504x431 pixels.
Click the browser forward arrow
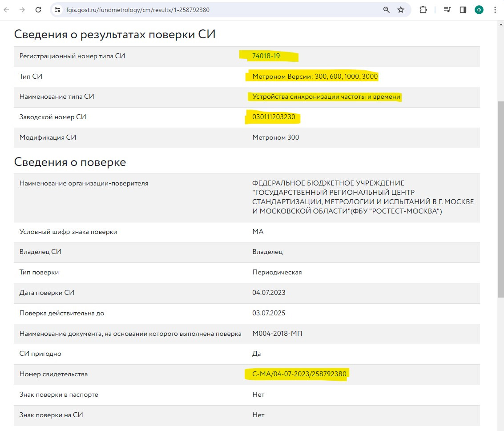point(22,10)
